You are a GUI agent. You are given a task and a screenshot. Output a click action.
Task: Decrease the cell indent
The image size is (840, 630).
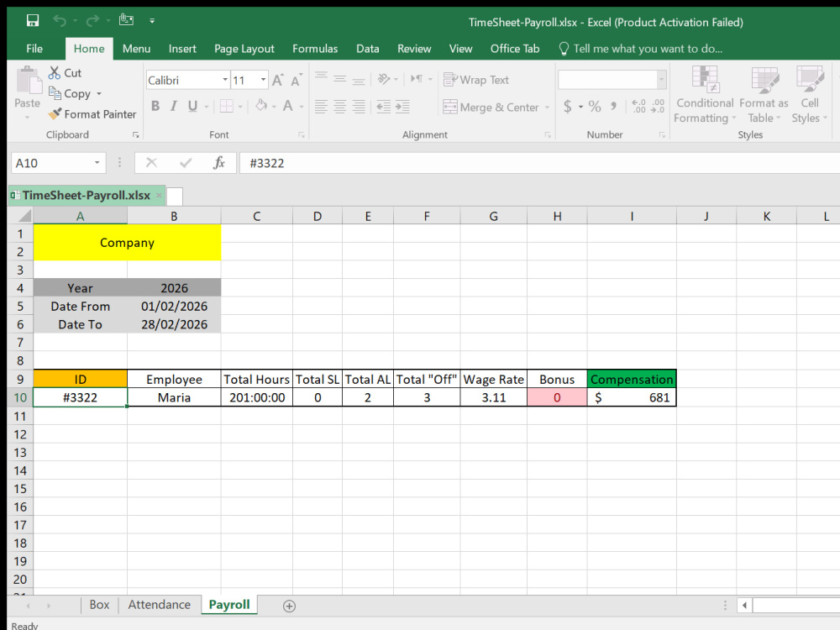[x=384, y=107]
